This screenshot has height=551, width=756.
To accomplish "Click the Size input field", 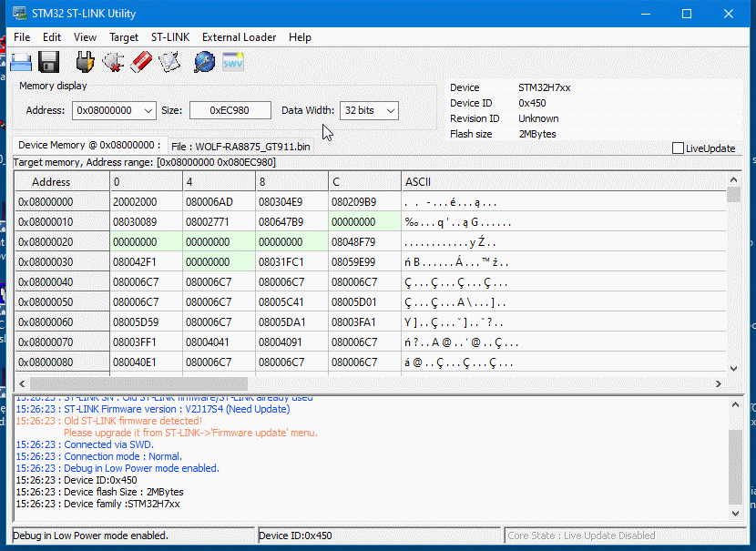I will coord(230,110).
